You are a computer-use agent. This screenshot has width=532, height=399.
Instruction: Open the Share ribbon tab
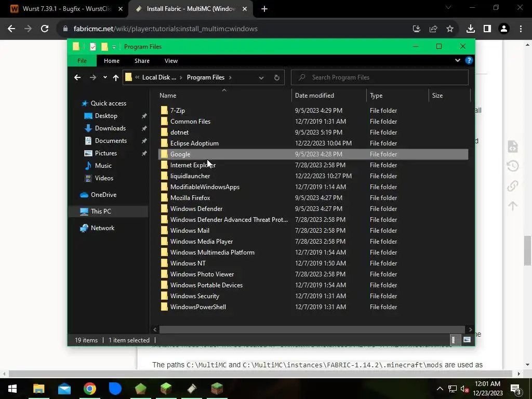point(142,61)
